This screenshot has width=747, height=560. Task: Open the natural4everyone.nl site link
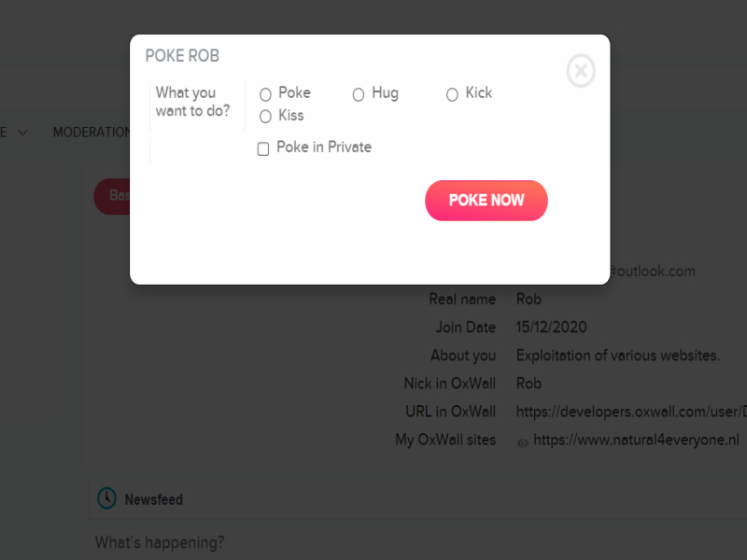coord(636,440)
